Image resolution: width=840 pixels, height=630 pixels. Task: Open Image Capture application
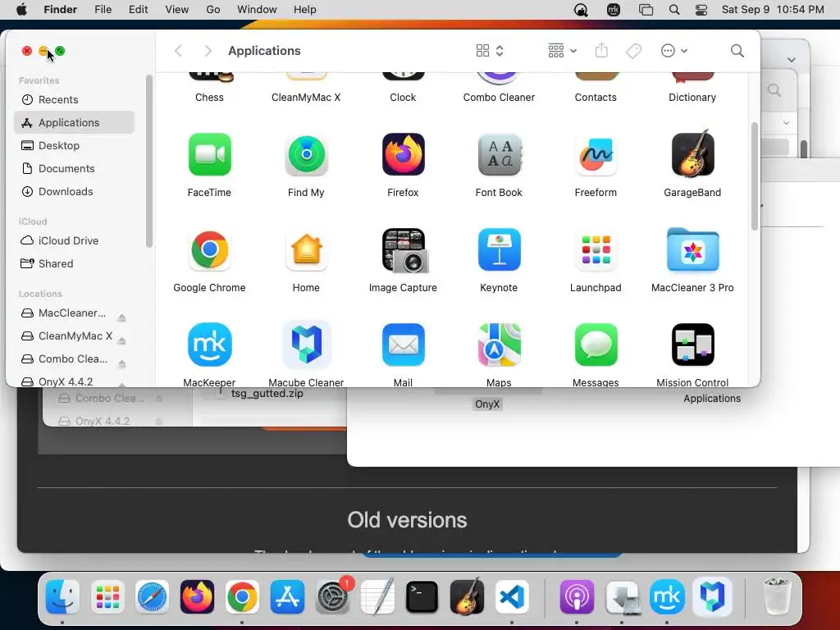tap(404, 251)
